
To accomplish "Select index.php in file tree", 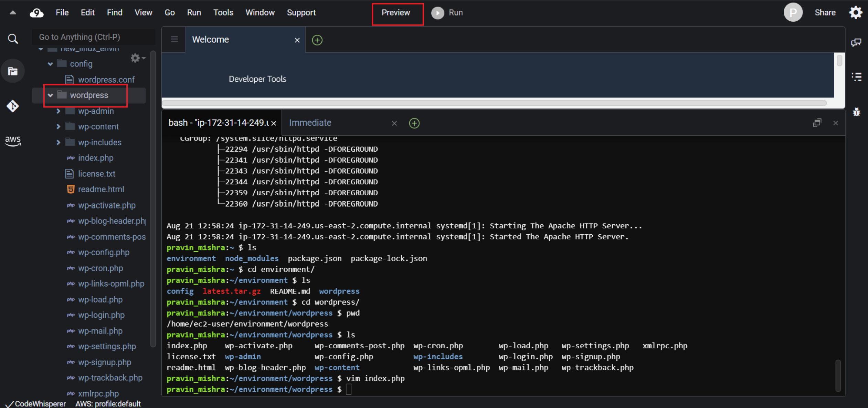I will tap(95, 158).
